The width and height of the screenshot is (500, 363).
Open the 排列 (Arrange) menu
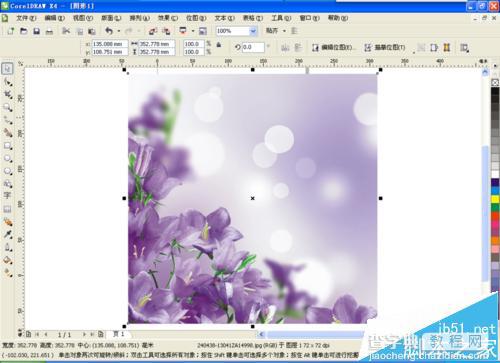[140, 18]
